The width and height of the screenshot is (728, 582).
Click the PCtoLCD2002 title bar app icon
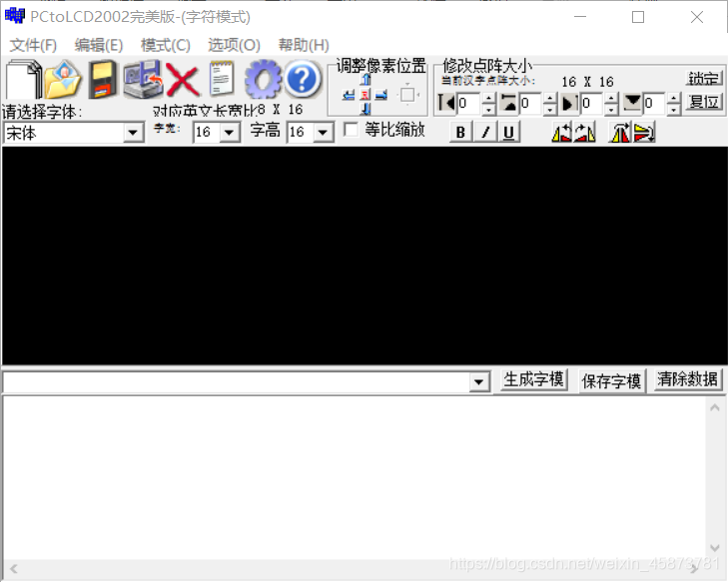click(x=14, y=16)
